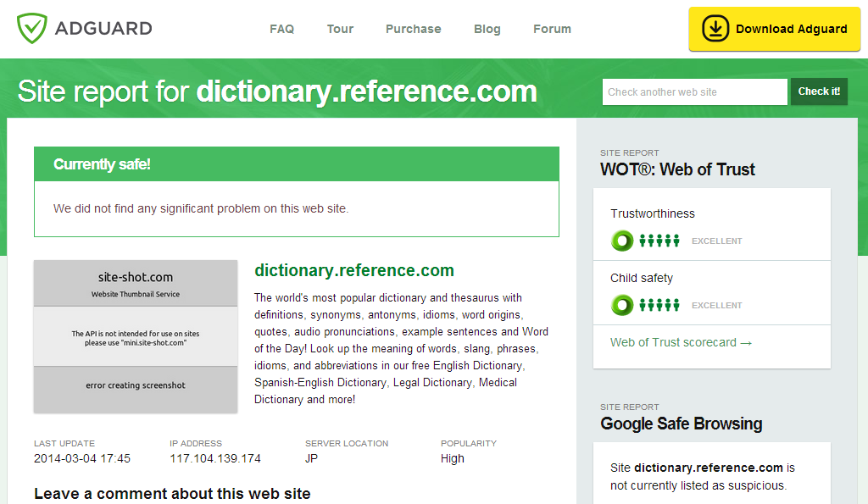Click the site-shot.com website thumbnail
868x504 pixels.
pos(136,336)
